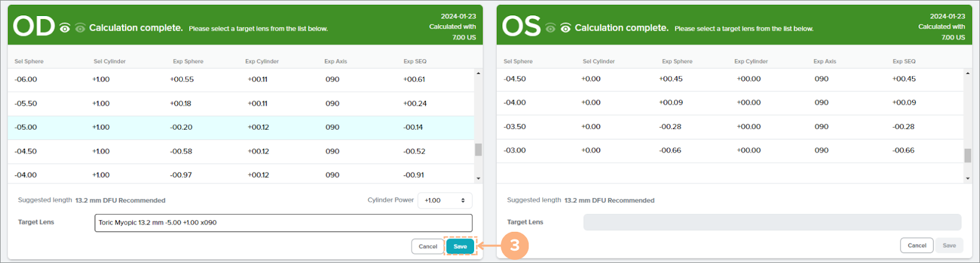Click the OS list scrollbar thumb

point(968,155)
